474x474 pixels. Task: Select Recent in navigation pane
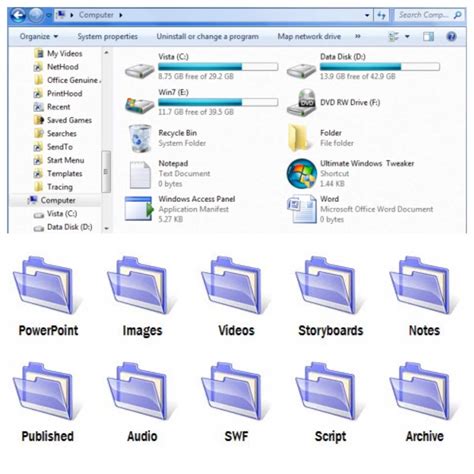[x=52, y=107]
